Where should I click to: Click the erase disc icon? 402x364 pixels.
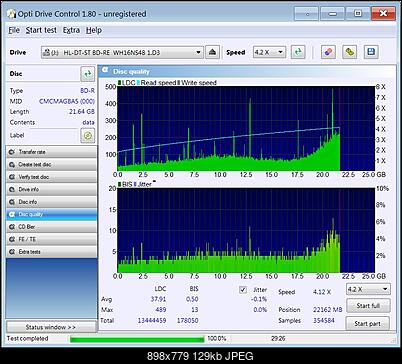pos(328,52)
